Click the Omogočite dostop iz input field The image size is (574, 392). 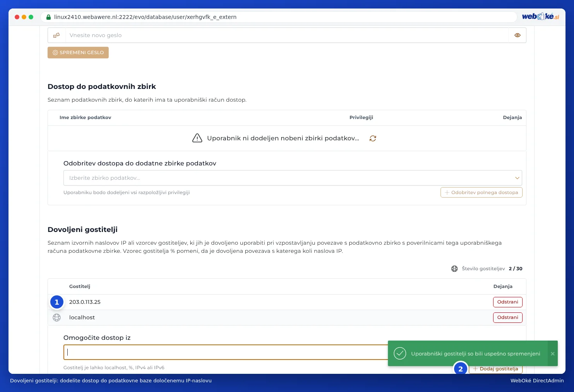(x=226, y=352)
